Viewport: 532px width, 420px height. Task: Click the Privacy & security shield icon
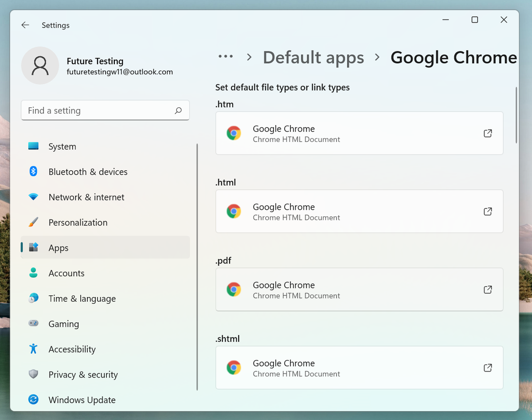click(x=33, y=374)
